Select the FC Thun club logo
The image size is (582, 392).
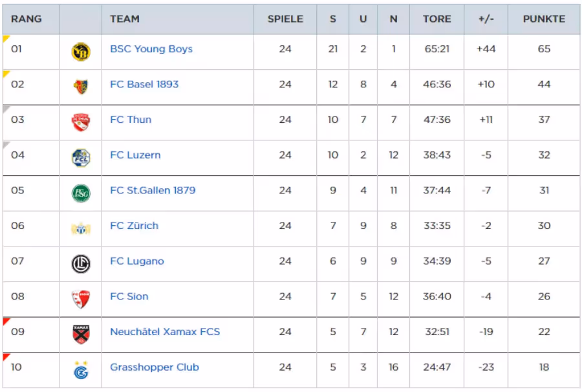[81, 122]
